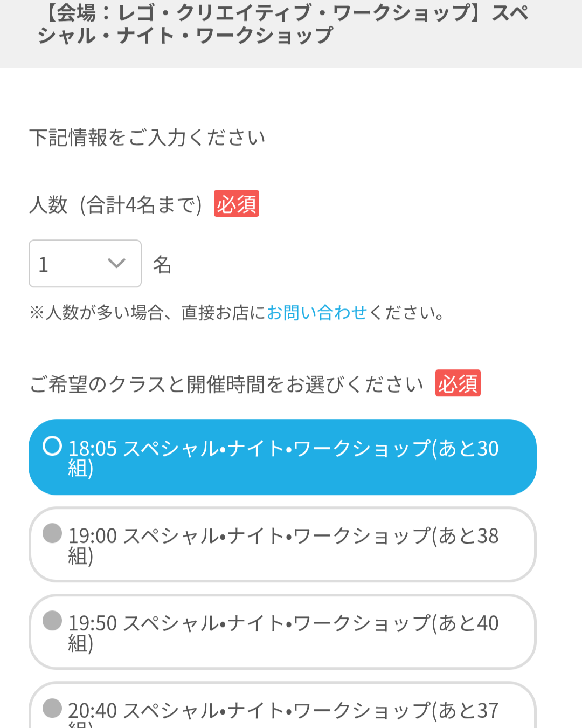Screen dimensions: 582x728
Task: Click the 名 unit label after dropdown
Action: coord(162,265)
